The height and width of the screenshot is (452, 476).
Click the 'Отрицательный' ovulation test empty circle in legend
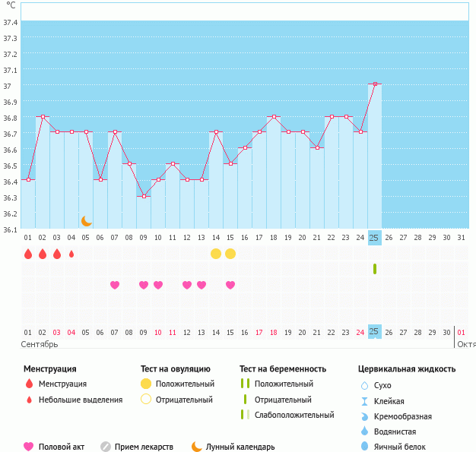(x=145, y=400)
